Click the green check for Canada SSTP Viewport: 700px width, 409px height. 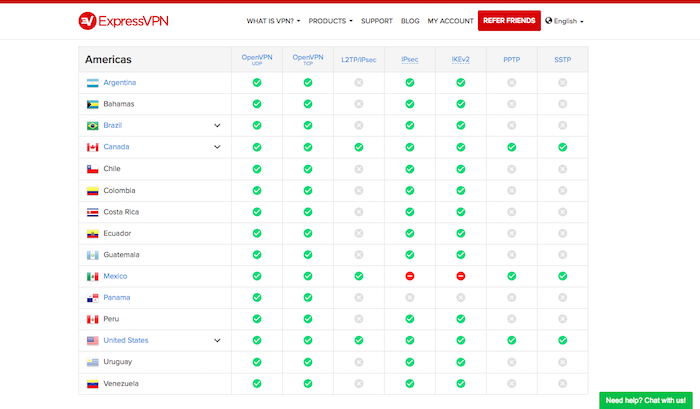(x=562, y=147)
